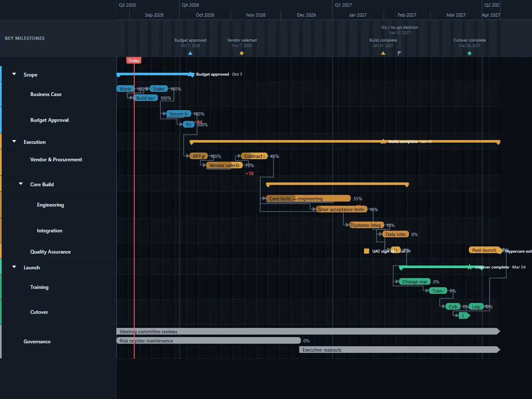Select the Stake task bar

[x=159, y=89]
